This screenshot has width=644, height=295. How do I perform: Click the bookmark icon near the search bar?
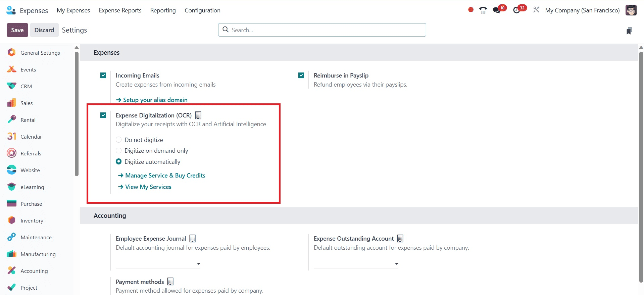coord(629,31)
